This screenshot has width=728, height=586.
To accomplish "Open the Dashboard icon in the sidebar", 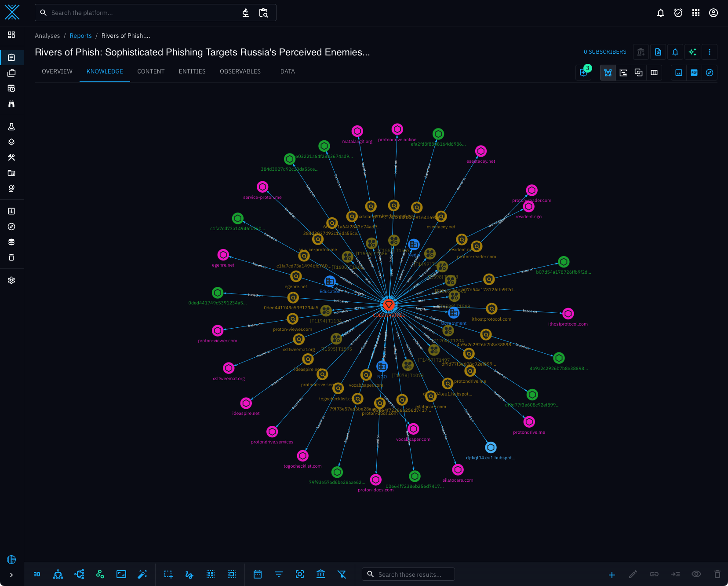I will click(11, 35).
